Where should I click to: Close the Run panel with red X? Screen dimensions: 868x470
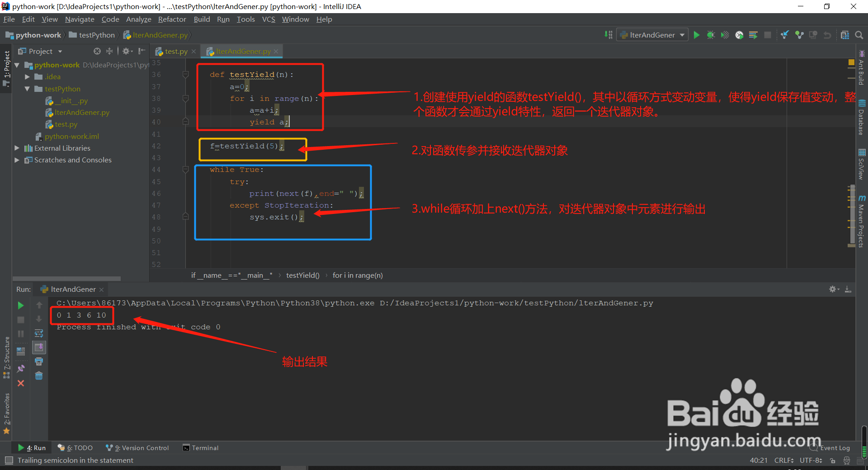pos(21,383)
